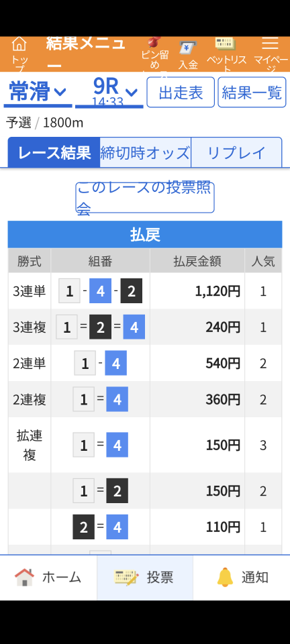Open the Bet List icon

225,43
